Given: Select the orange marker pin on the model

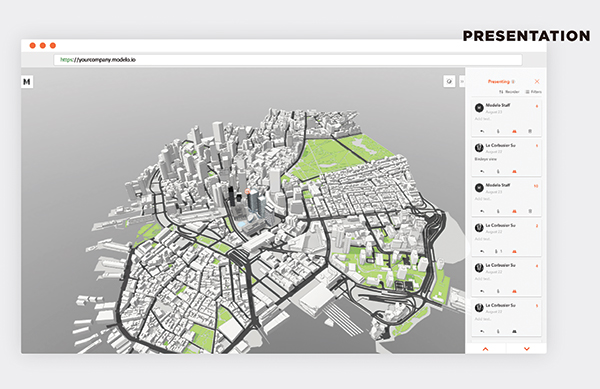Looking at the screenshot, I should (247, 191).
